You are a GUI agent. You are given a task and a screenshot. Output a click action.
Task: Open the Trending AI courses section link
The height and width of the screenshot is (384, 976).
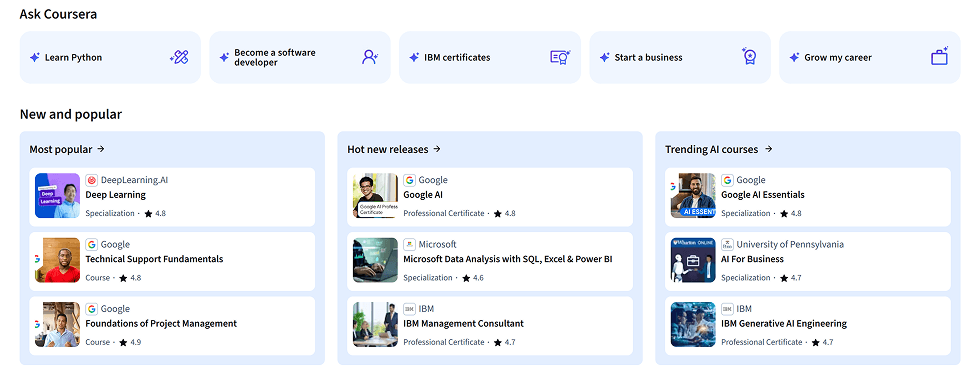point(719,149)
